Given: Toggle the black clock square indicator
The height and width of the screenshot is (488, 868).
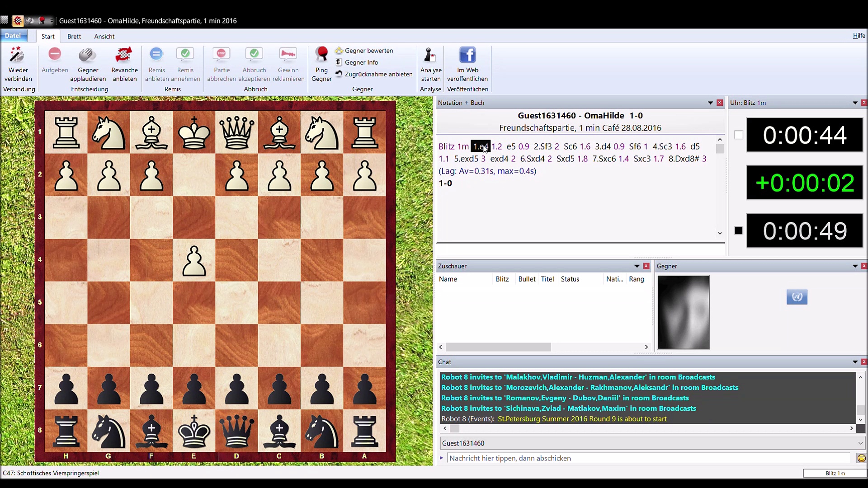Looking at the screenshot, I should pos(739,231).
